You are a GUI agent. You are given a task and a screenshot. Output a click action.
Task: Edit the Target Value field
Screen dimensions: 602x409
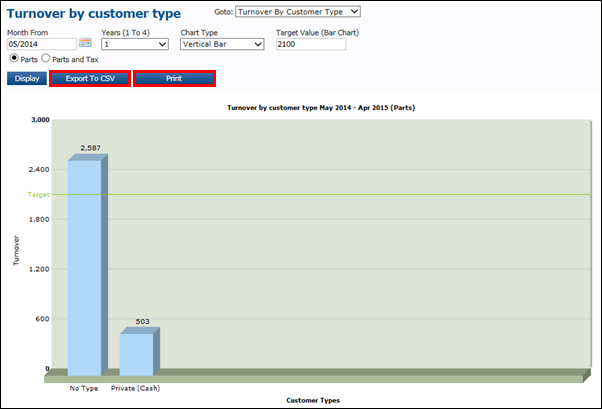311,44
